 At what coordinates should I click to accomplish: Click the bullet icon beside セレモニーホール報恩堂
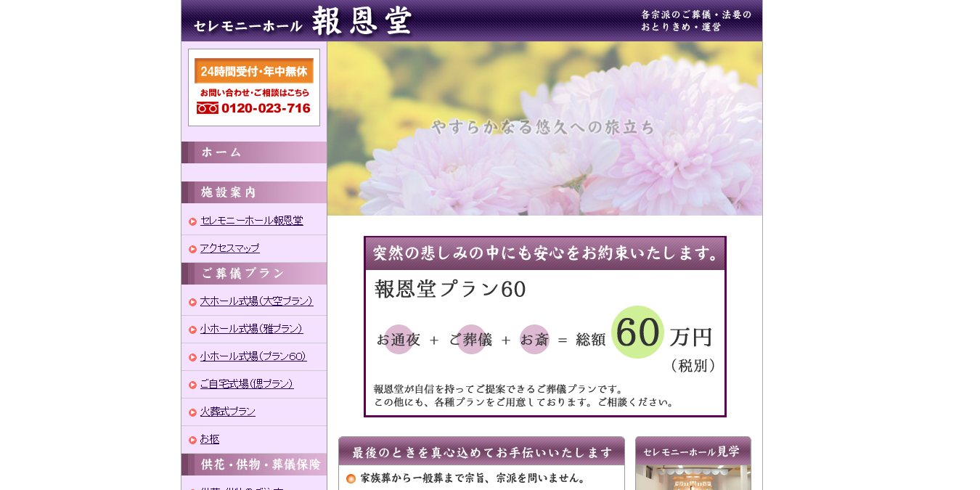[193, 221]
